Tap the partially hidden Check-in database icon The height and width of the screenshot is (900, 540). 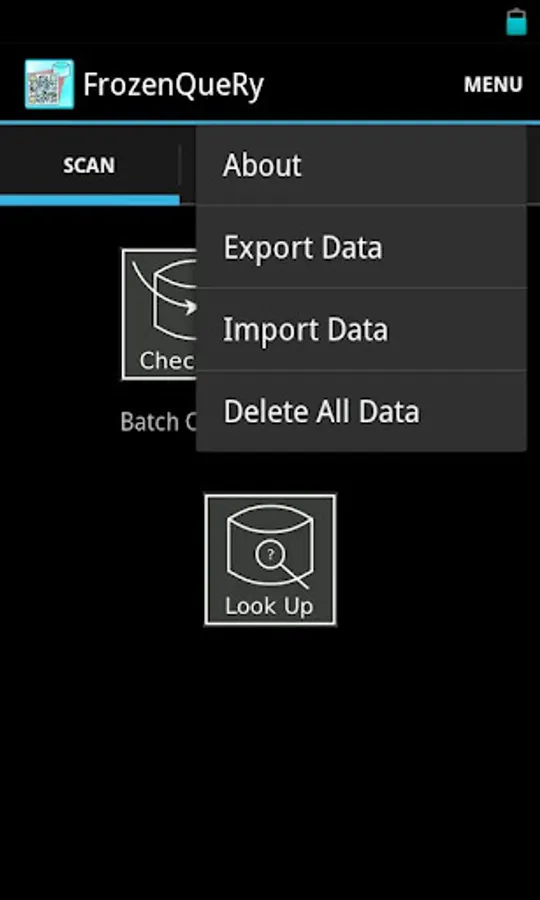(159, 314)
